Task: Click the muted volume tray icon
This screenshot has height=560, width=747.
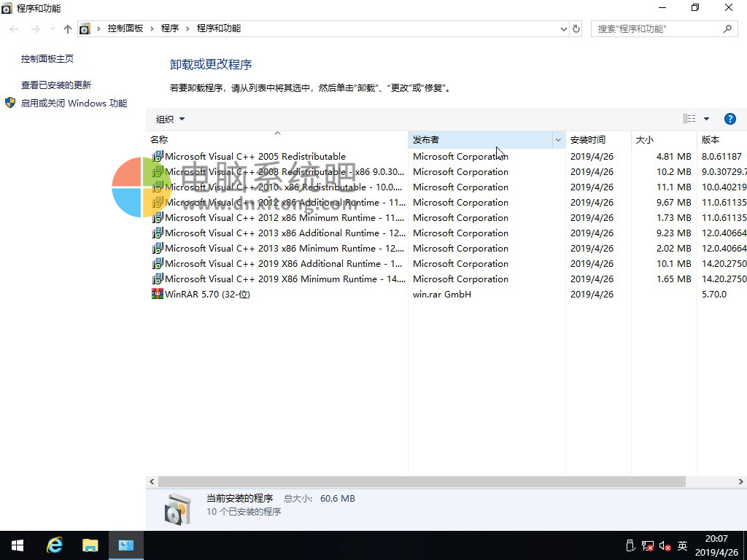Action: 665,545
